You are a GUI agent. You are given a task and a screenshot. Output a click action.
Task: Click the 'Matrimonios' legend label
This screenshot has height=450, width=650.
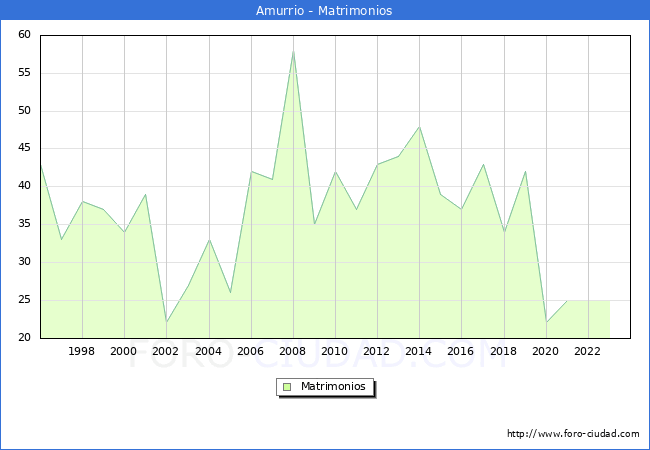pos(333,386)
